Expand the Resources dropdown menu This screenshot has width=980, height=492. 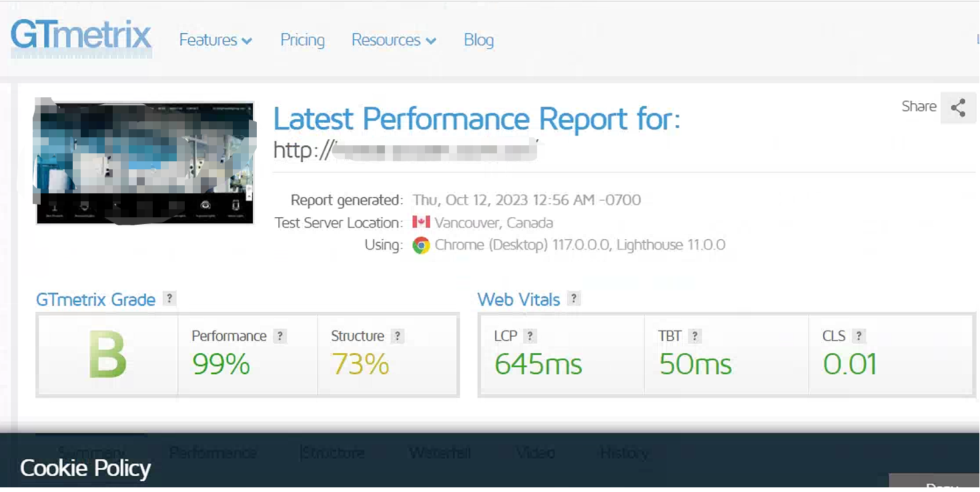394,40
